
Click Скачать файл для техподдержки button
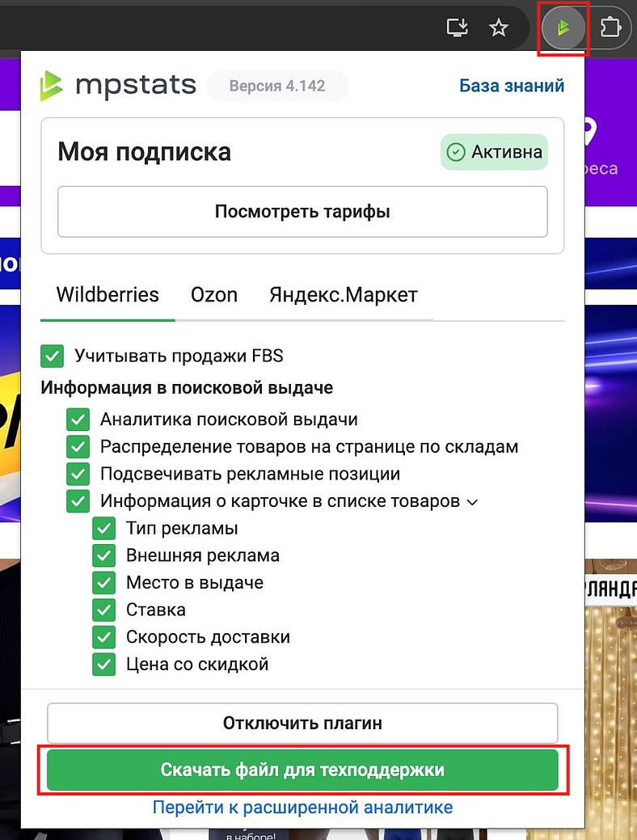(302, 770)
